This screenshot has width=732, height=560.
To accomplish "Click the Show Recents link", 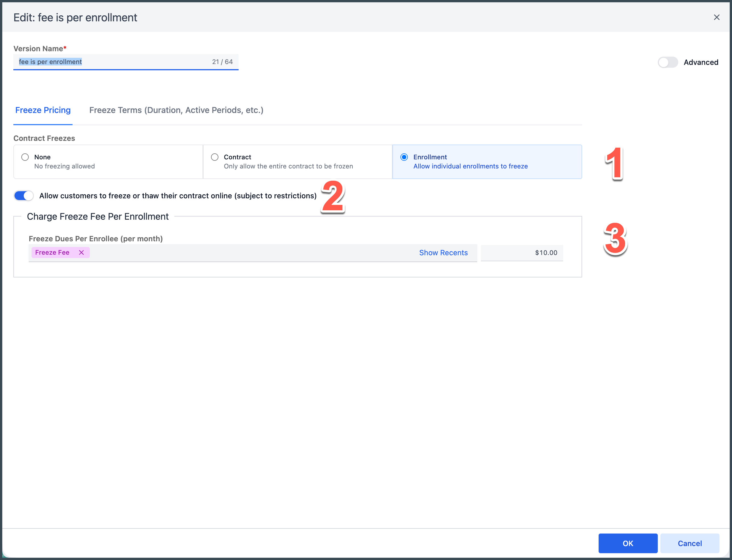I will click(x=443, y=253).
